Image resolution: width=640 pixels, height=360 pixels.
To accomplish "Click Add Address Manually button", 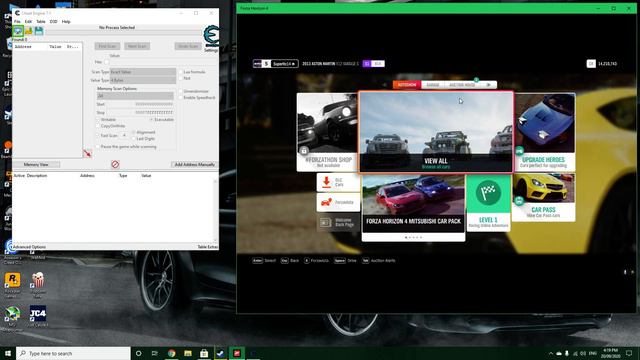I will pyautogui.click(x=194, y=164).
